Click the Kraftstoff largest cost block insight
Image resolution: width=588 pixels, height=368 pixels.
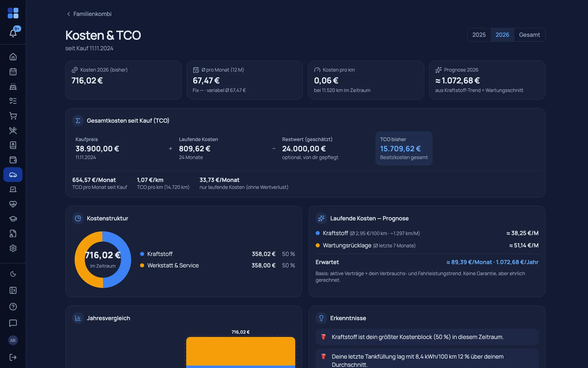(427, 337)
